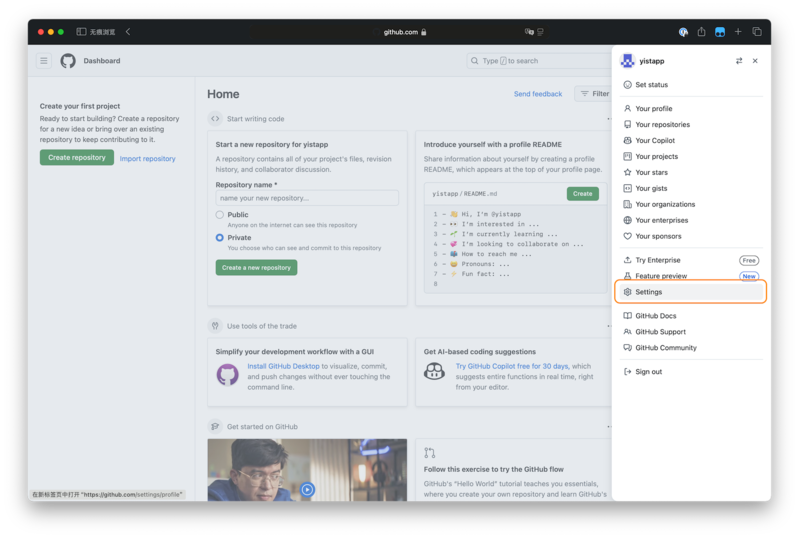This screenshot has height=538, width=799.
Task: Open the hamburger navigation menu
Action: (x=44, y=61)
